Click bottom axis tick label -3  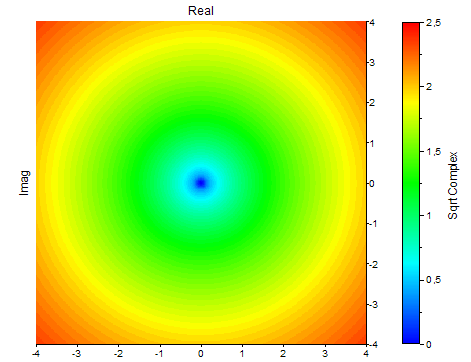77,354
